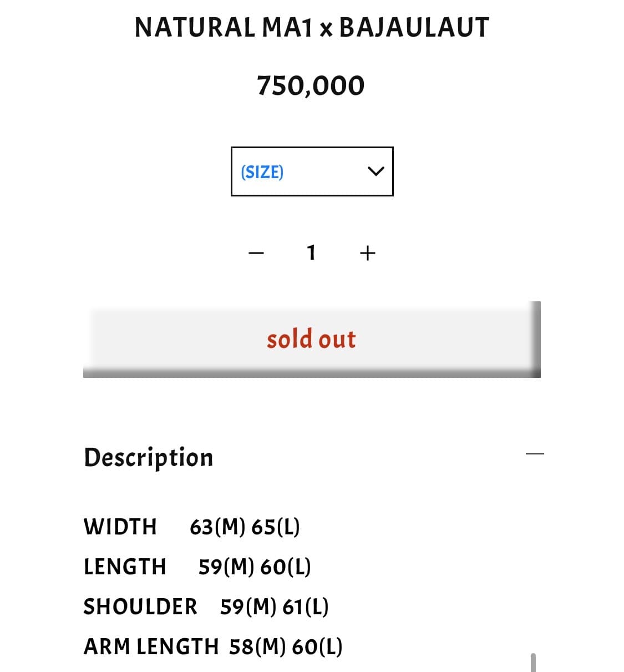This screenshot has width=624, height=672.
Task: Click the ARM LENGTH label in description
Action: click(151, 646)
